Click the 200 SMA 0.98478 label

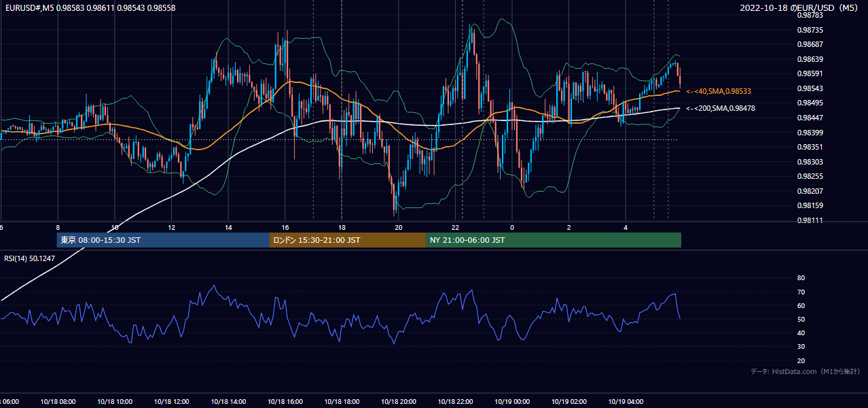[x=721, y=108]
